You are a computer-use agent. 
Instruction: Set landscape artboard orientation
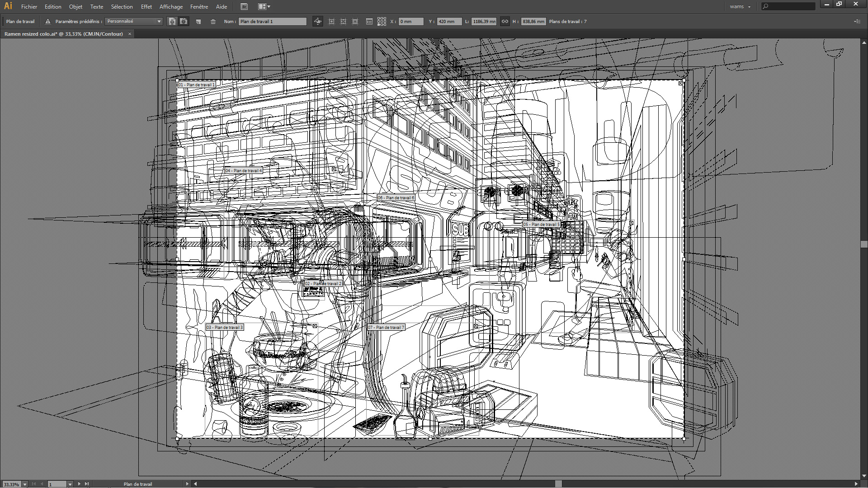184,21
